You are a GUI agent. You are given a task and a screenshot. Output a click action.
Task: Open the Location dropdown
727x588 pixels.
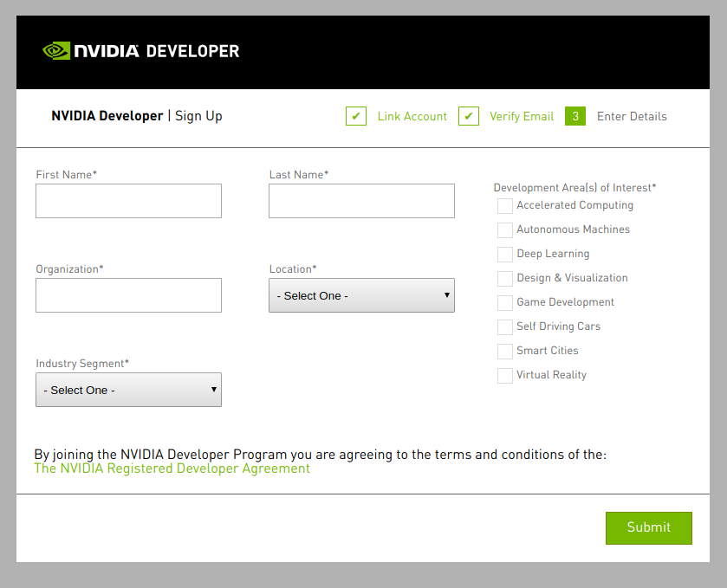click(361, 295)
